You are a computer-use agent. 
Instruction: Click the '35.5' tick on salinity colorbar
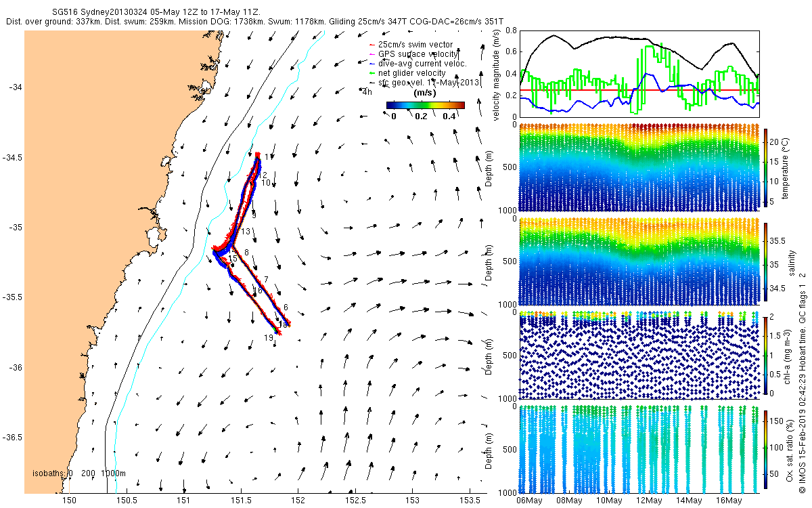[778, 240]
